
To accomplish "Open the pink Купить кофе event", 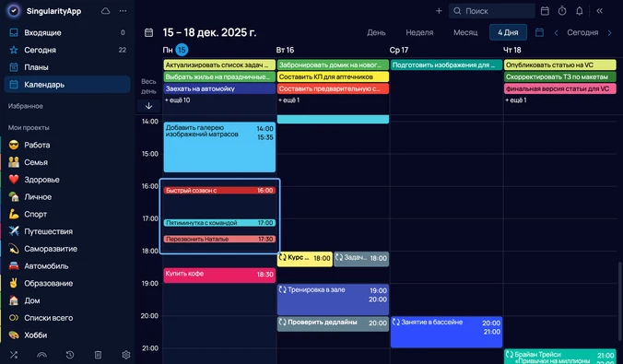I will click(219, 275).
